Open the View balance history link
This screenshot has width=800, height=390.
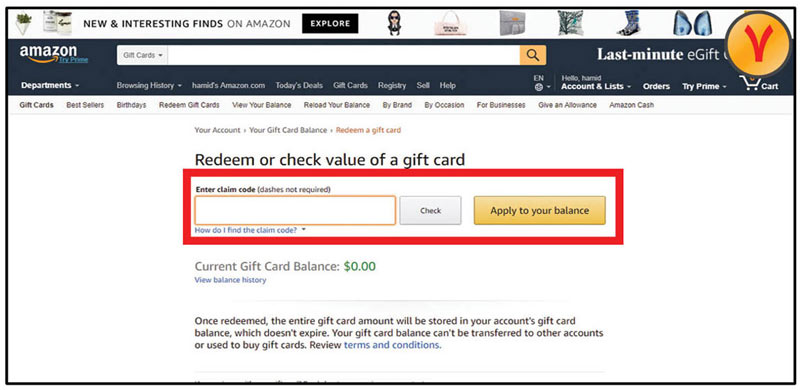(x=230, y=280)
